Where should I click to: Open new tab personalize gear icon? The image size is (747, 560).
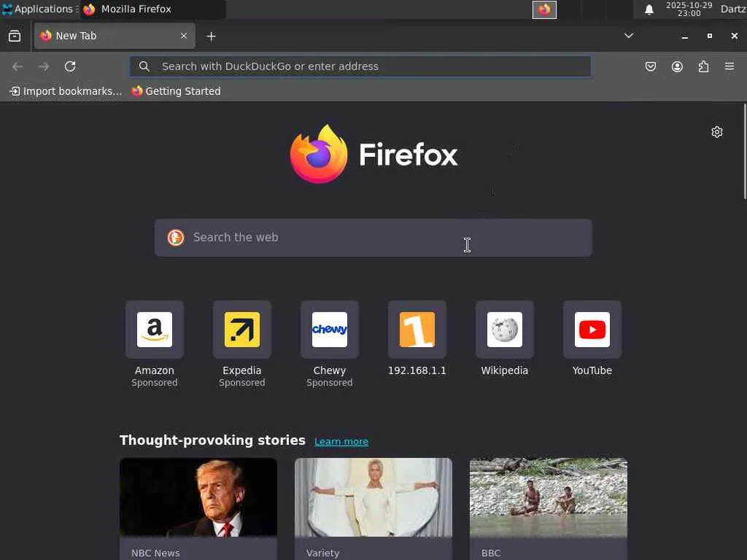(x=717, y=132)
